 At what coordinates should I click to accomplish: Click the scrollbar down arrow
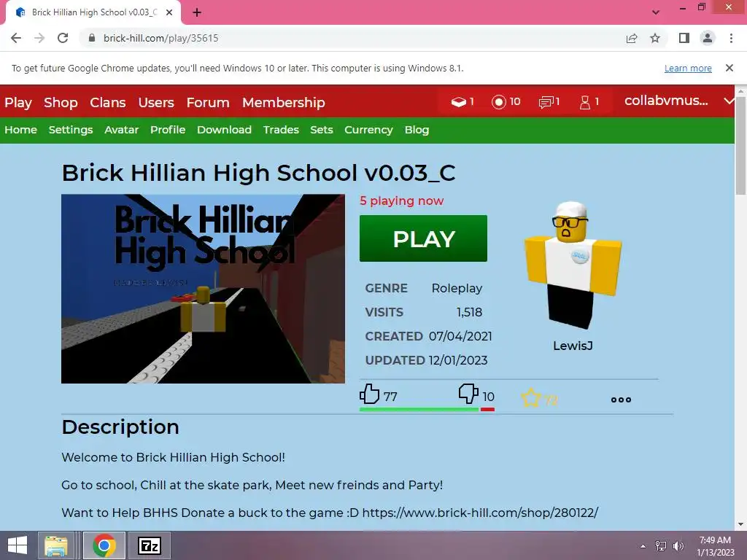[741, 524]
